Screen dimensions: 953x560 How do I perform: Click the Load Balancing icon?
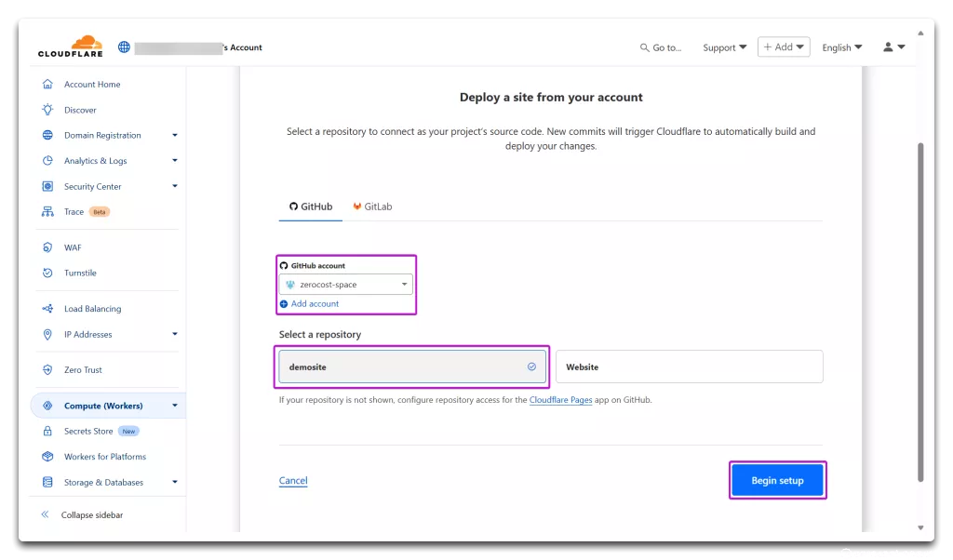[x=47, y=309]
